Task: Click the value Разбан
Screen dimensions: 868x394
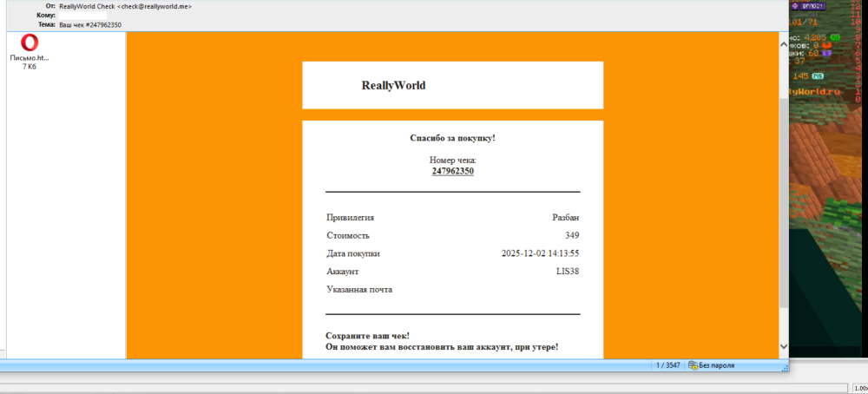Action: (566, 218)
